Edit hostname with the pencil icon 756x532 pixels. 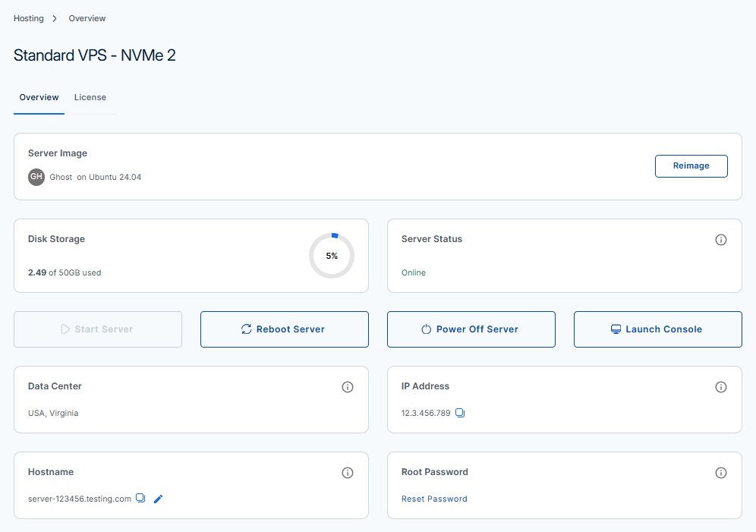pyautogui.click(x=158, y=499)
